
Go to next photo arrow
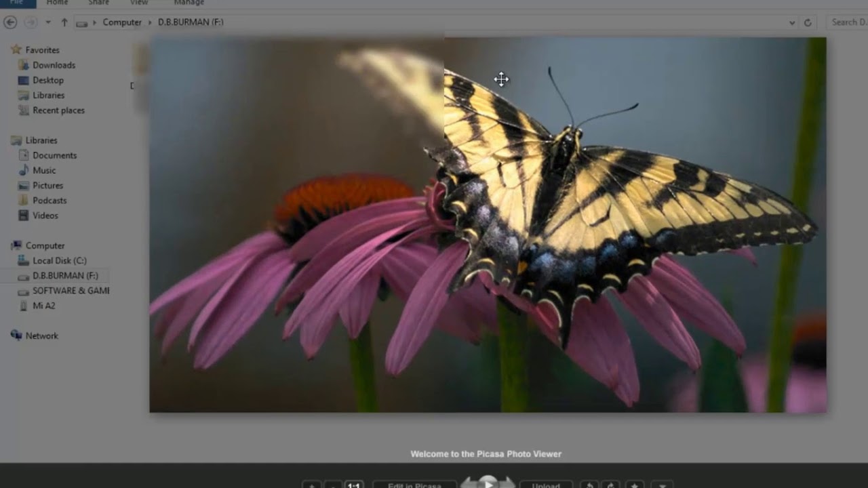click(507, 483)
